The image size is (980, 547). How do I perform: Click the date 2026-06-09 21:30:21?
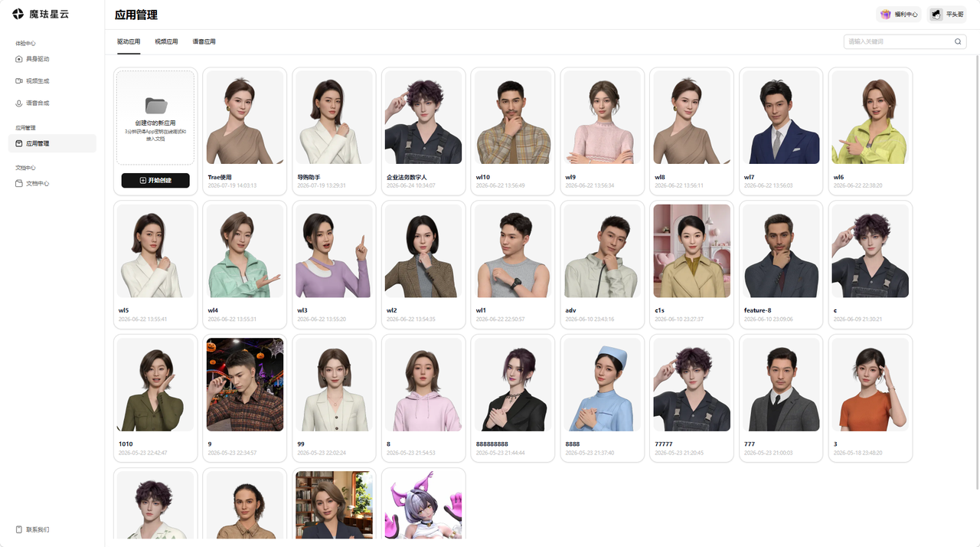(x=857, y=319)
